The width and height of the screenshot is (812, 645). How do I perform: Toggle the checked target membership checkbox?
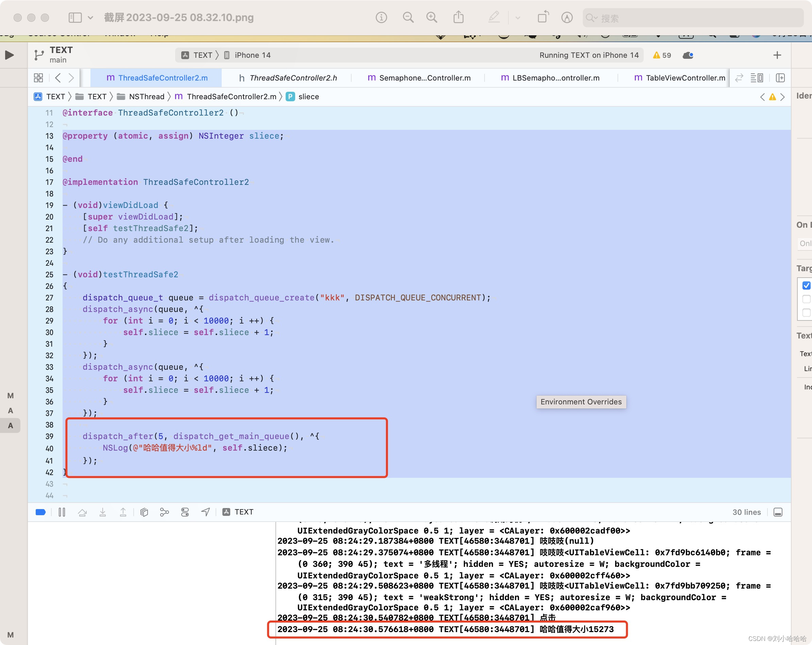[x=806, y=285]
